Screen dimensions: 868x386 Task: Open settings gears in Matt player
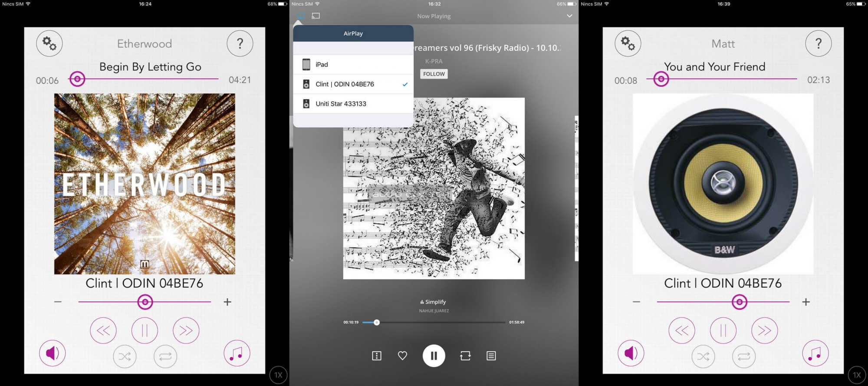pos(628,43)
